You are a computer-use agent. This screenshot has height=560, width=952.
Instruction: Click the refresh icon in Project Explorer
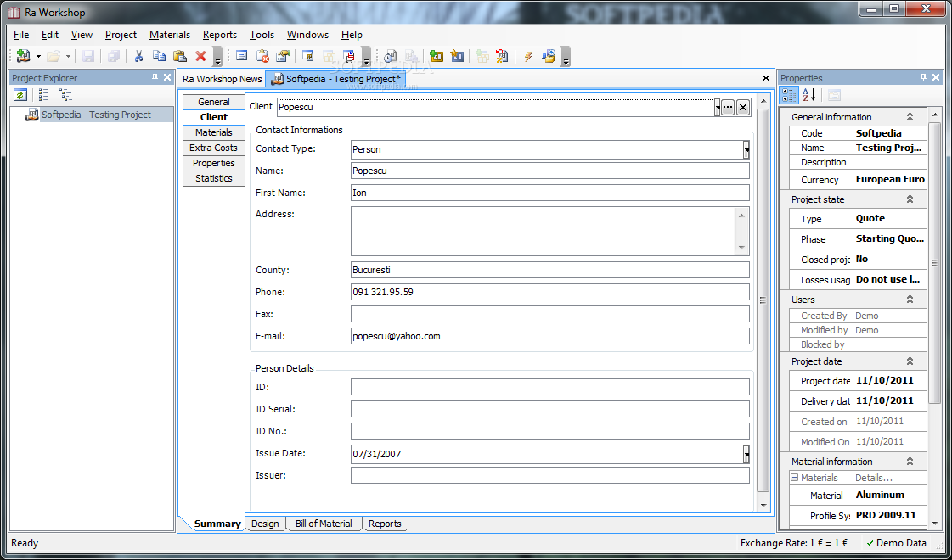(x=20, y=95)
